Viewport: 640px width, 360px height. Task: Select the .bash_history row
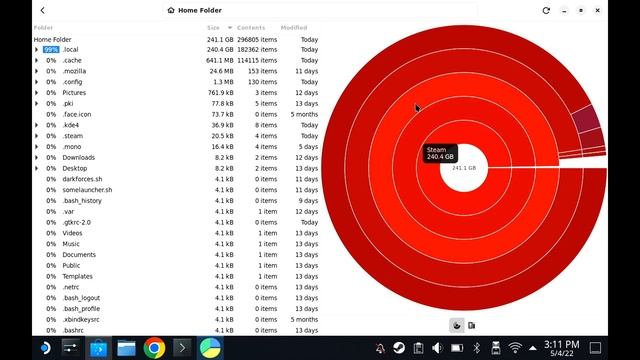176,201
